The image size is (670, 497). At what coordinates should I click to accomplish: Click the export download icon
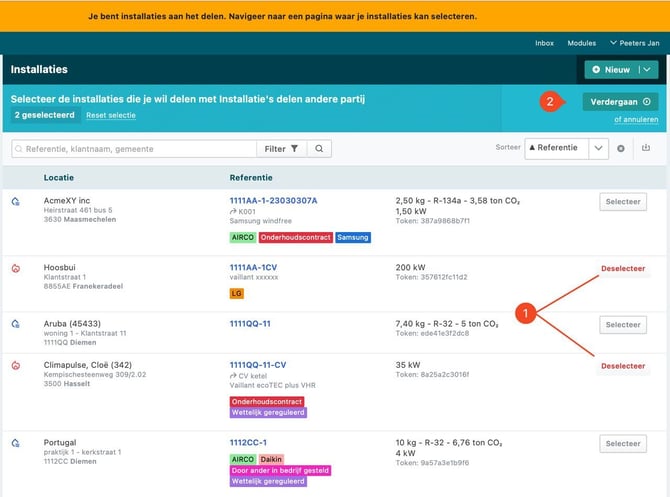tap(646, 148)
